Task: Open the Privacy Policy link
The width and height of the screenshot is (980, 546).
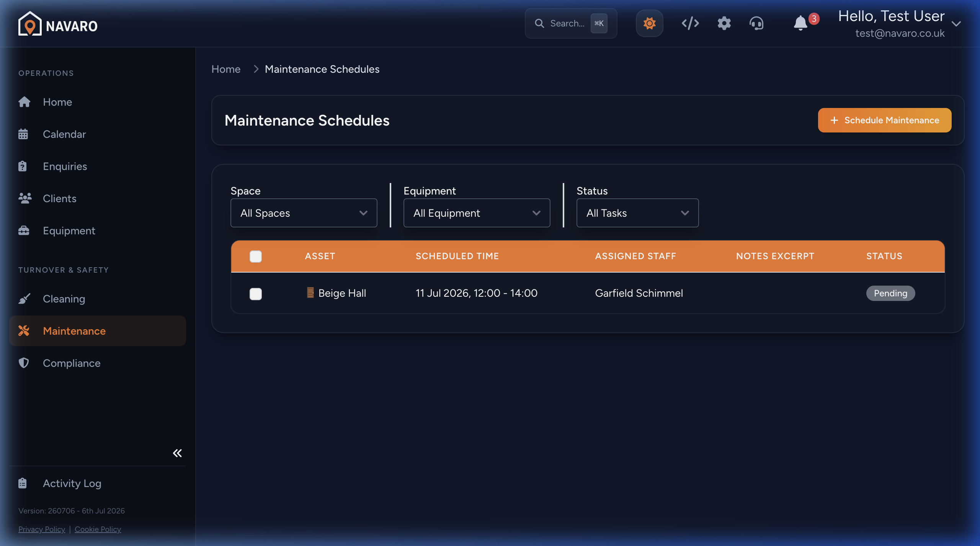Action: pyautogui.click(x=42, y=529)
